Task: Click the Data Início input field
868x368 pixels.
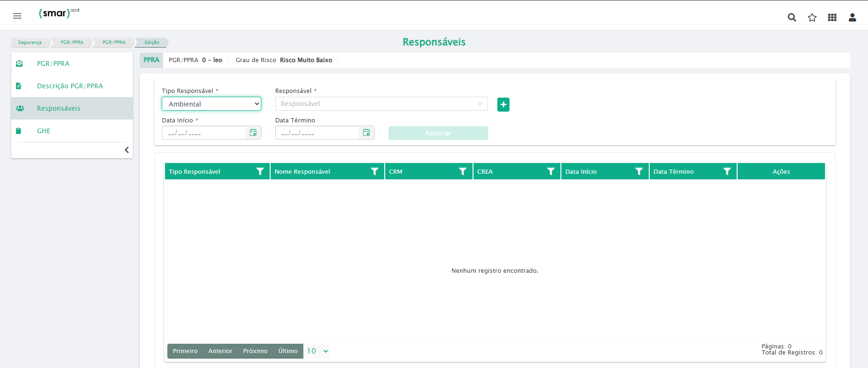Action: pyautogui.click(x=204, y=133)
